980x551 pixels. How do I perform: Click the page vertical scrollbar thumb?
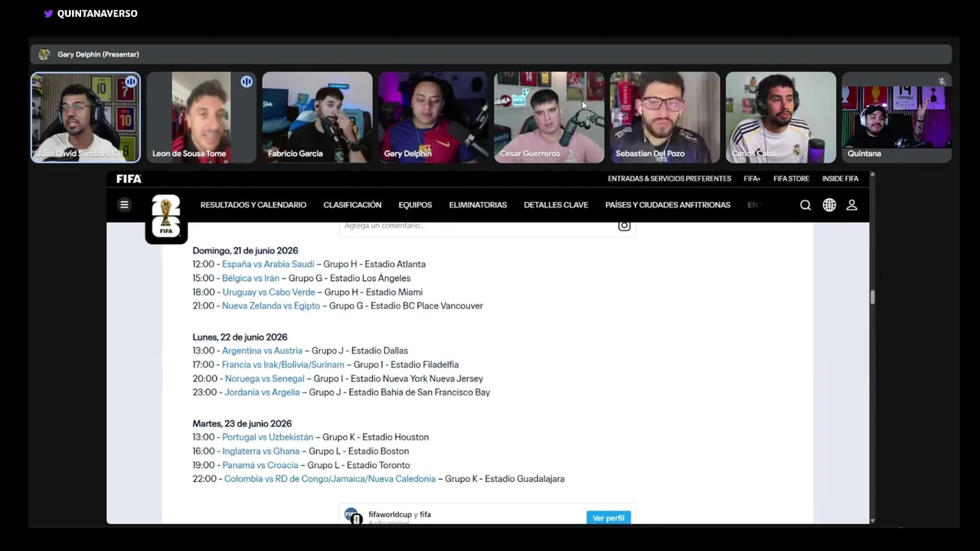[872, 297]
